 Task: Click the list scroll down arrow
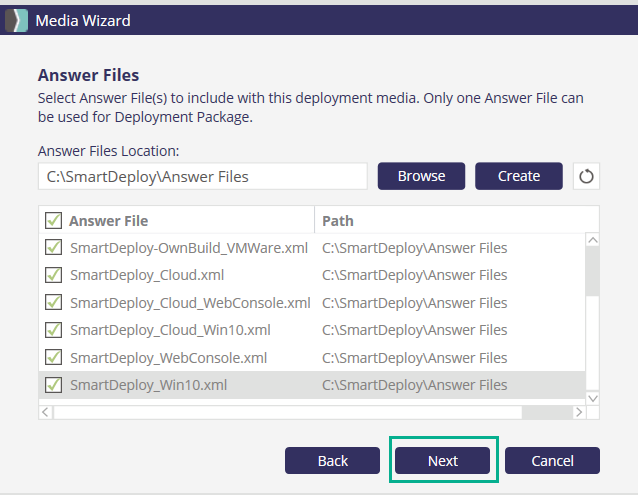point(592,397)
